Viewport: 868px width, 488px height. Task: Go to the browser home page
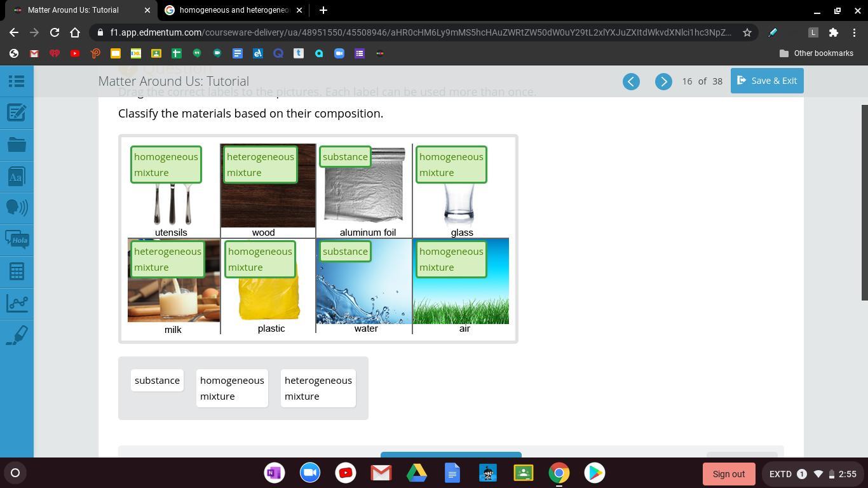pyautogui.click(x=75, y=32)
